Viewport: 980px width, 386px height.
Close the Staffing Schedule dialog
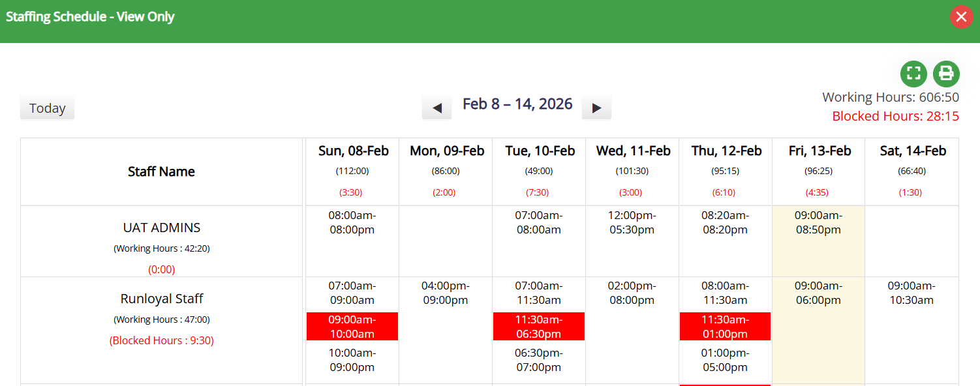tap(961, 17)
